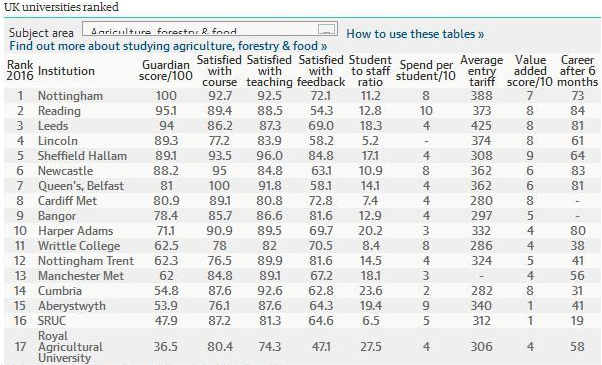Sort by Average entry tariff header
This screenshot has height=365, width=602.
481,71
